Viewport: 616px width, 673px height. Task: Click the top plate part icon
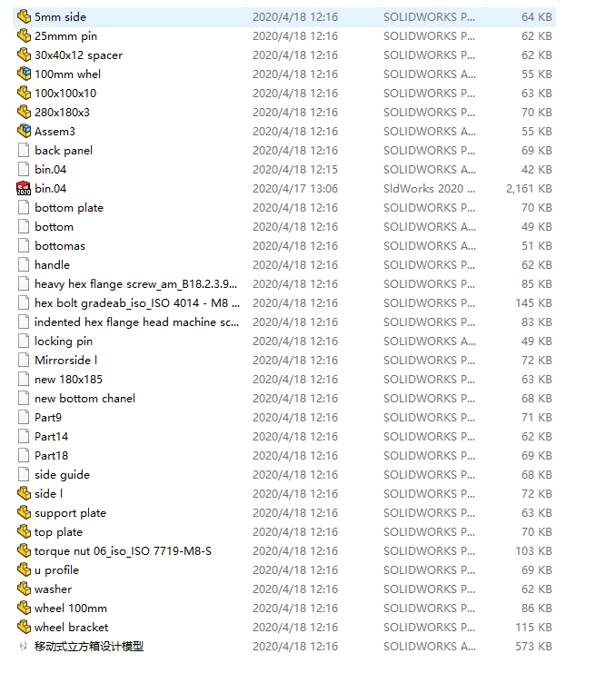(x=24, y=532)
